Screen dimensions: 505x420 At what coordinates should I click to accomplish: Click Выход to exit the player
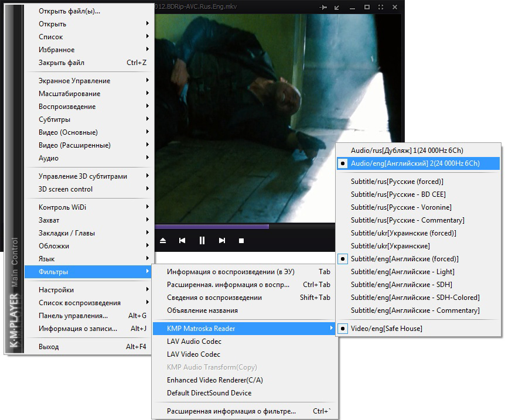click(x=49, y=347)
